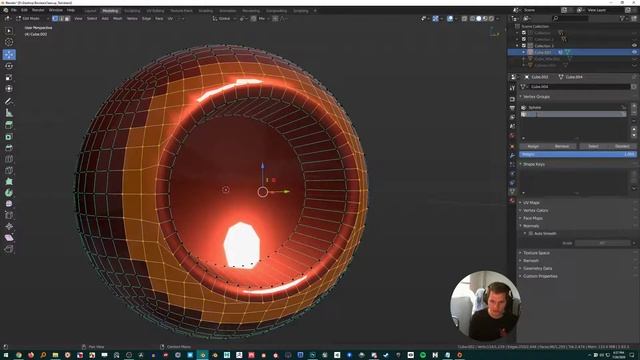640x360 pixels.
Task: Select the pink Shear tool
Action: [x=9, y=238]
